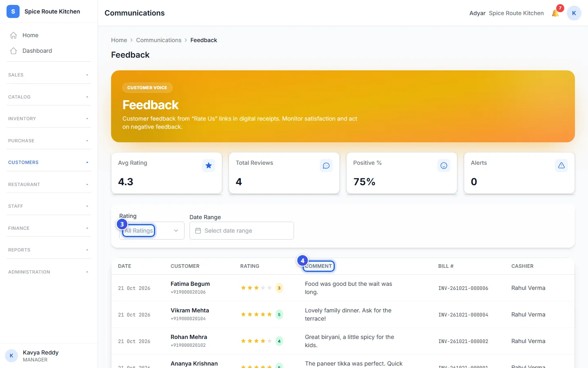Expand the Finance sidebar section
588x368 pixels.
point(49,228)
